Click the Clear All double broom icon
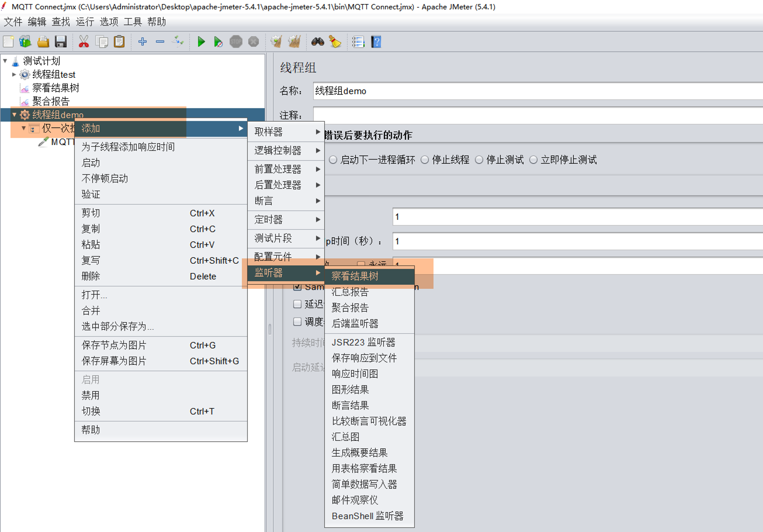The height and width of the screenshot is (532, 763). click(x=294, y=42)
